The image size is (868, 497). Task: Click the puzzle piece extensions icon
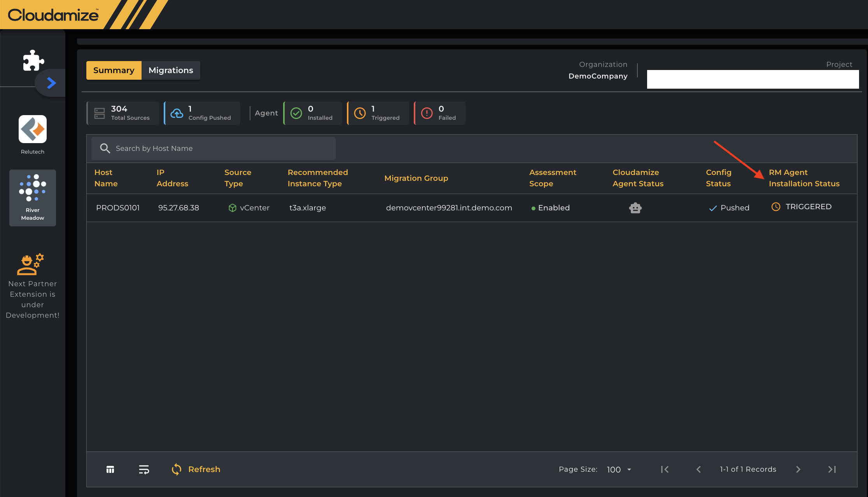[33, 60]
